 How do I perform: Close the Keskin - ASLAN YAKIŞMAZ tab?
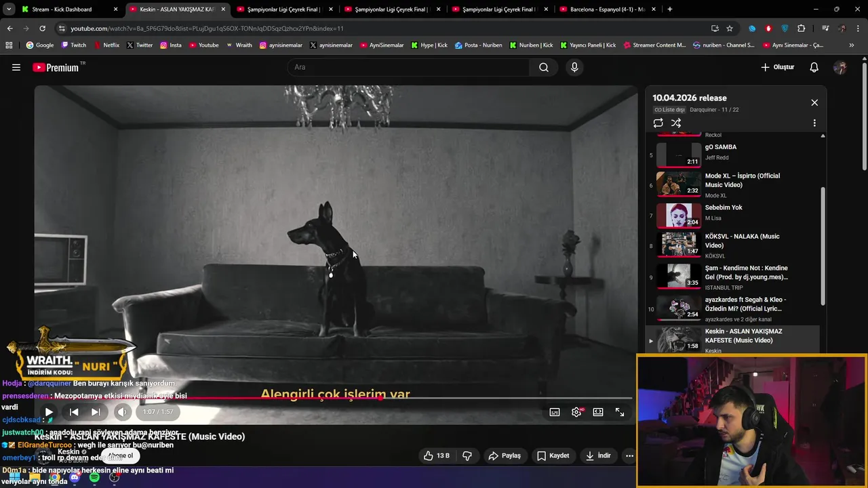point(223,9)
